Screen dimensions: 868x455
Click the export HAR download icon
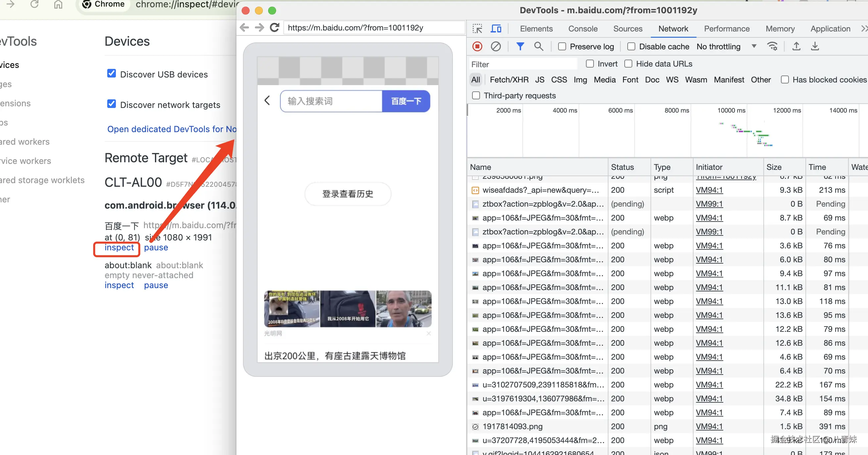[x=815, y=46]
